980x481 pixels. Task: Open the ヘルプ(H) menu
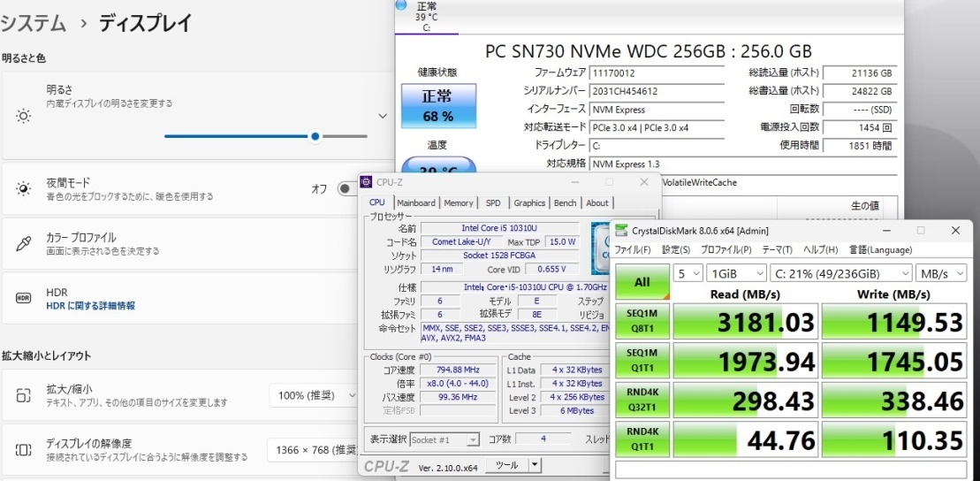820,249
